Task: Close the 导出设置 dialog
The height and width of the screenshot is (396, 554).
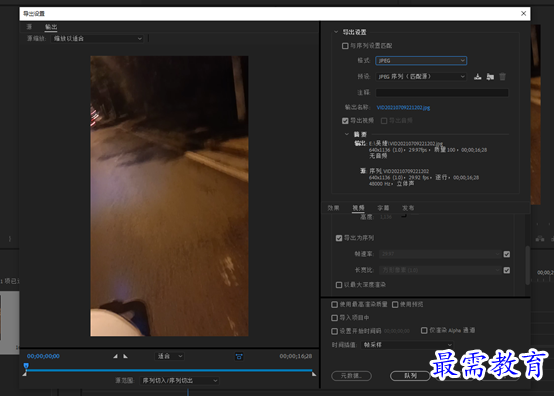Action: 523,13
